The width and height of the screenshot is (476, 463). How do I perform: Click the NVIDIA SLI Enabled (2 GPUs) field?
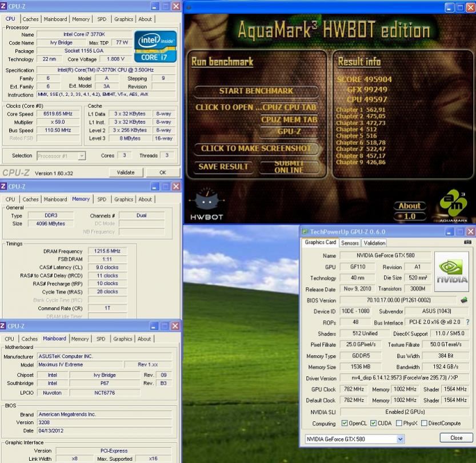pyautogui.click(x=405, y=412)
